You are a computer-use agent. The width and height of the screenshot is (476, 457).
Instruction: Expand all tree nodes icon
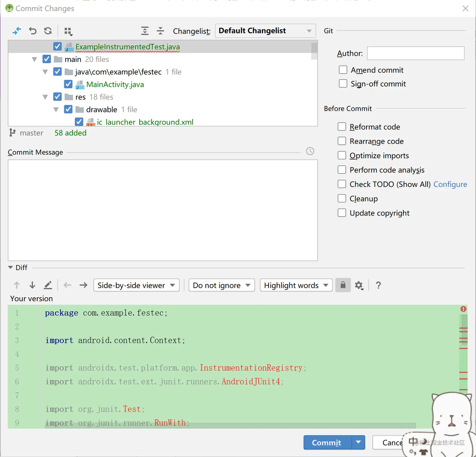pyautogui.click(x=145, y=31)
